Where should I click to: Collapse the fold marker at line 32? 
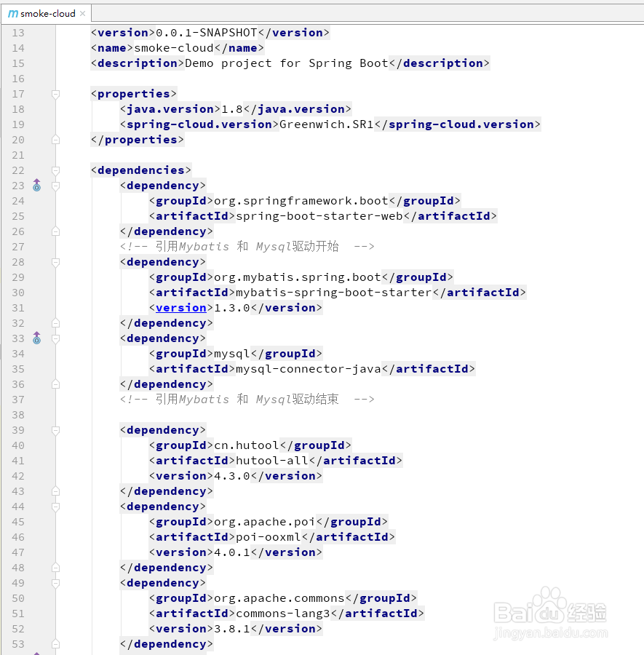(x=55, y=323)
